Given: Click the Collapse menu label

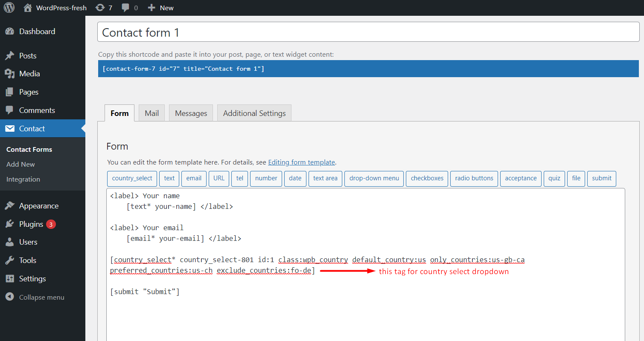Looking at the screenshot, I should coord(42,297).
